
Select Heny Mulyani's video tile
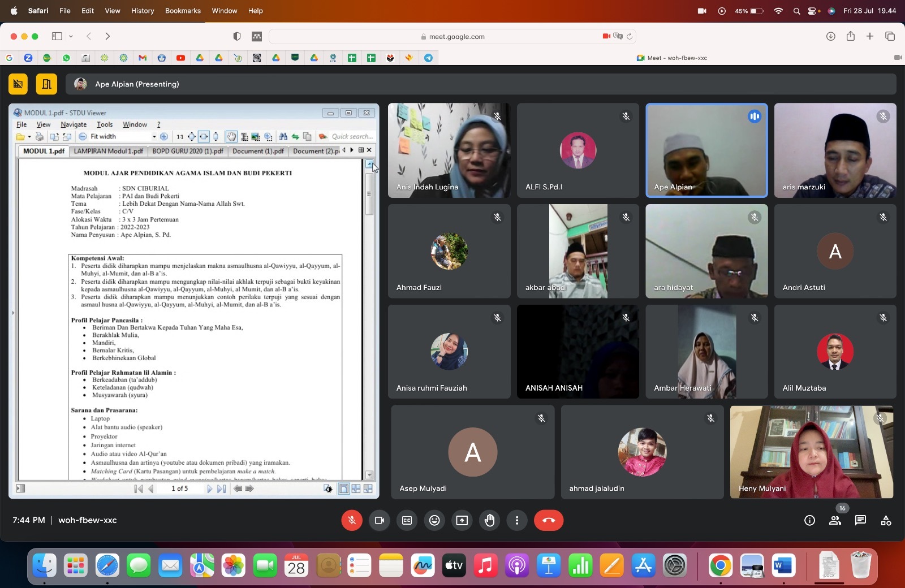click(x=812, y=452)
